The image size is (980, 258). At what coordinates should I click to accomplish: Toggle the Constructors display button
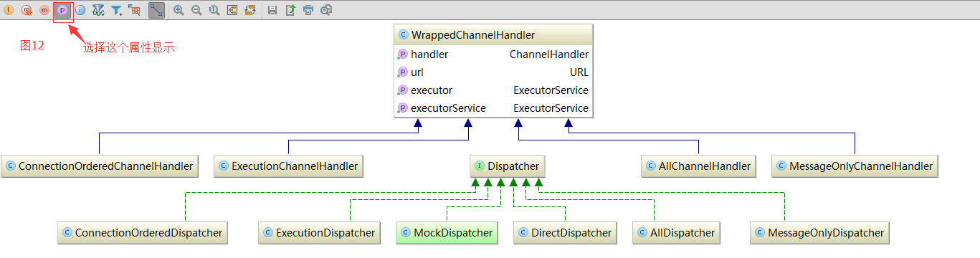[27, 10]
